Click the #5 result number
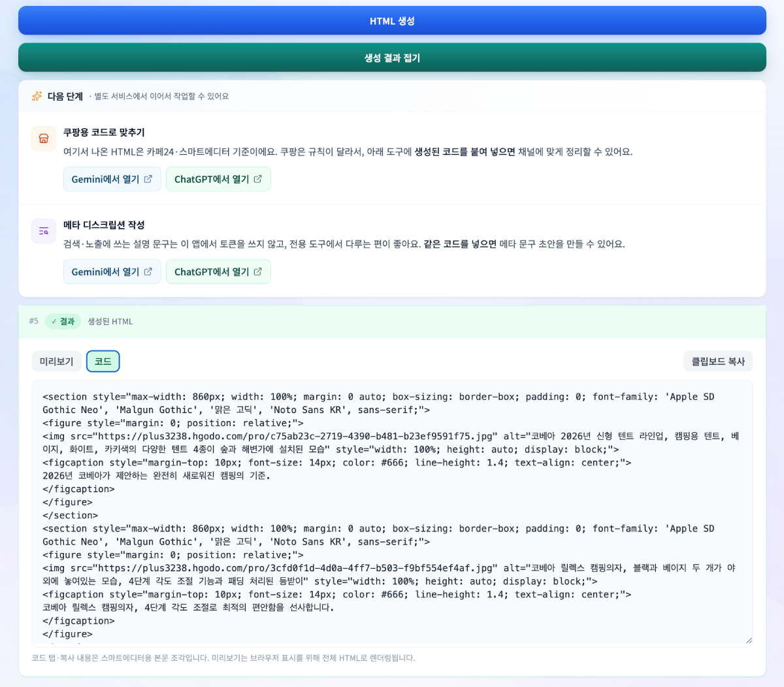784x687 pixels. coord(34,321)
